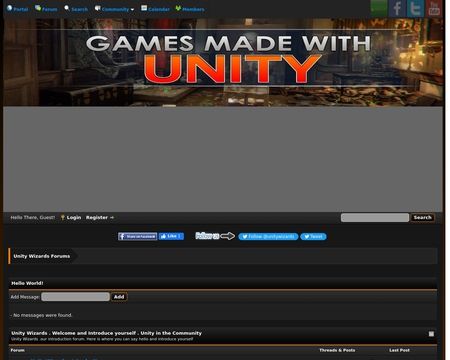Open the Twitter icon in the top-right corner
Screen dimensions: 450x360
[x=415, y=8]
